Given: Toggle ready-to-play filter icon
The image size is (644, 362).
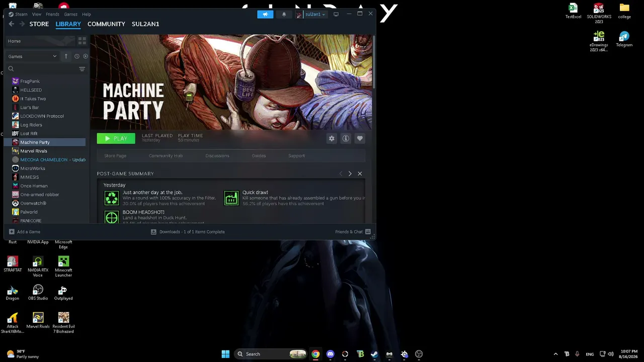Looking at the screenshot, I should click(x=85, y=56).
